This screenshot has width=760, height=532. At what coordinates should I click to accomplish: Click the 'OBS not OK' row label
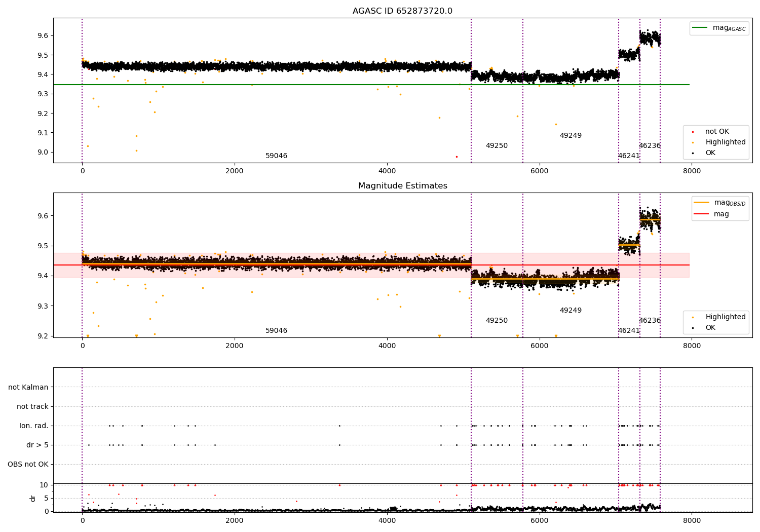tap(28, 465)
